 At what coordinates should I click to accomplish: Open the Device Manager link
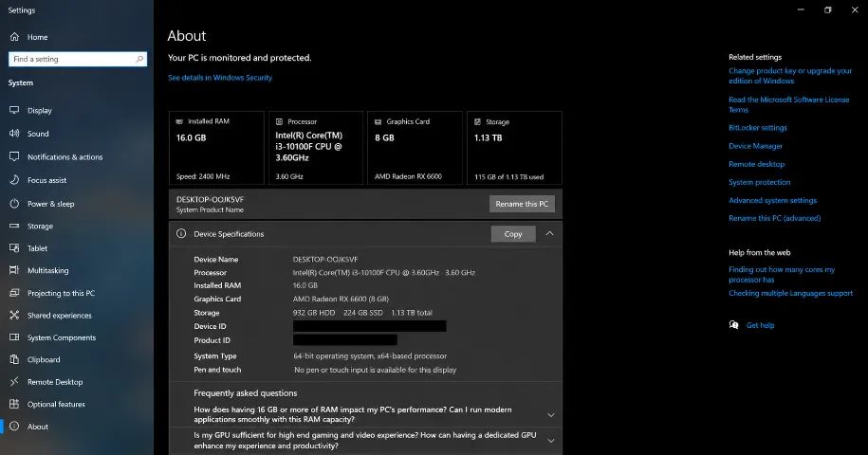click(x=756, y=146)
